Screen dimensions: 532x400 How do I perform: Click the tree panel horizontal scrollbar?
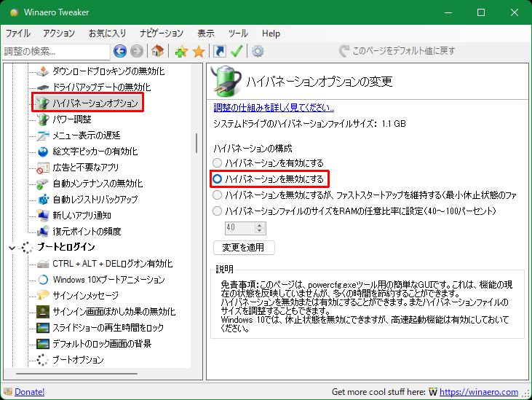pos(76,374)
